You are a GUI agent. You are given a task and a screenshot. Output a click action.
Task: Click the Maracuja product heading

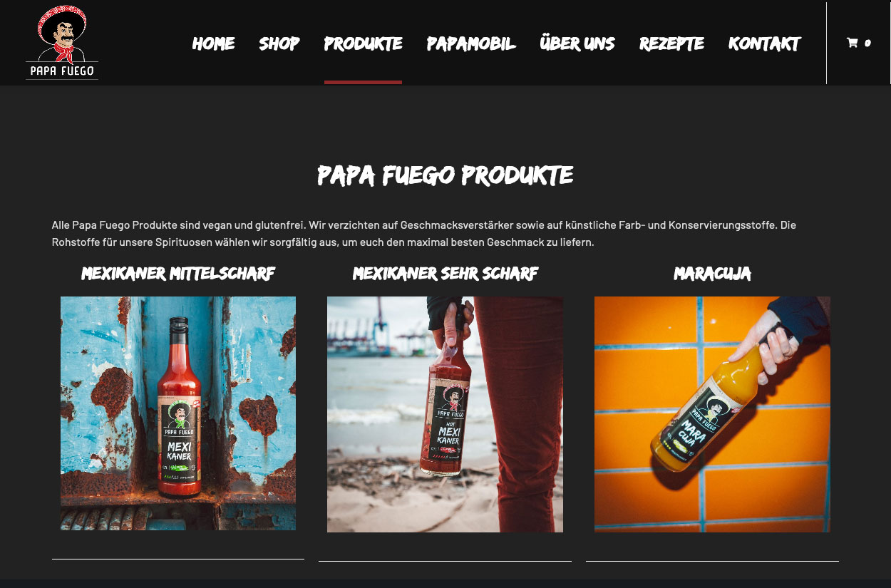tap(712, 274)
